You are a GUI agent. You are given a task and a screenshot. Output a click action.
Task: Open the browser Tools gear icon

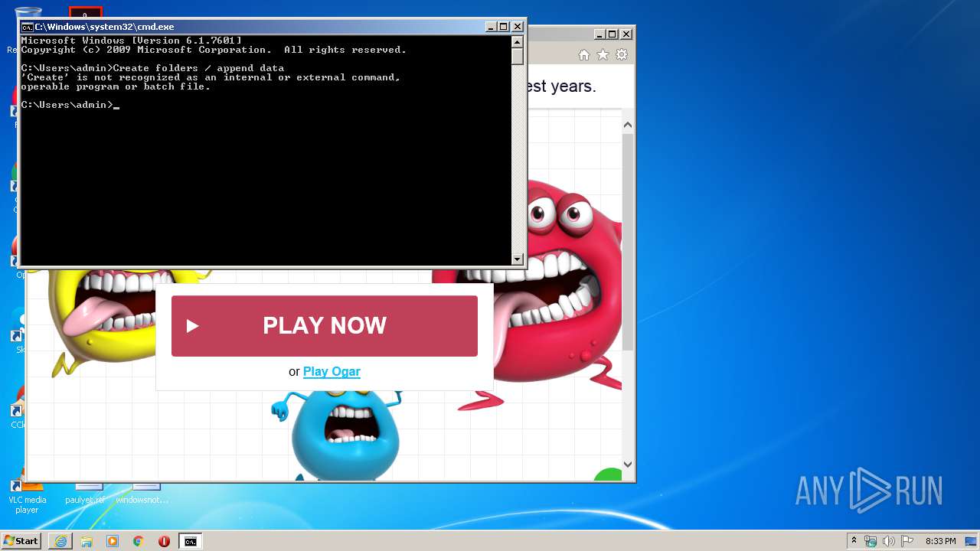[622, 55]
